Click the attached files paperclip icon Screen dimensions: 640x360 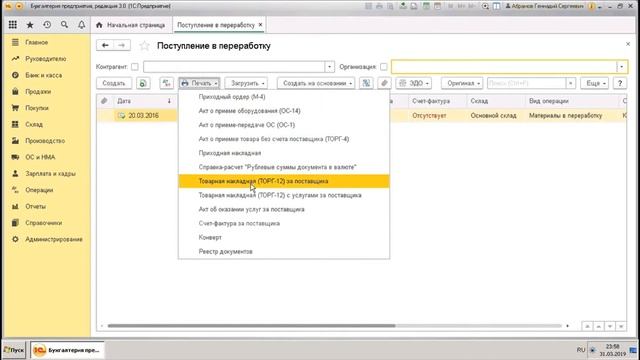(384, 83)
